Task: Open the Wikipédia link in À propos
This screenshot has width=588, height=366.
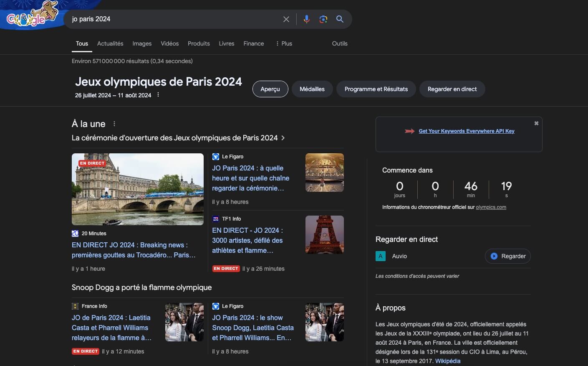Action: point(448,361)
